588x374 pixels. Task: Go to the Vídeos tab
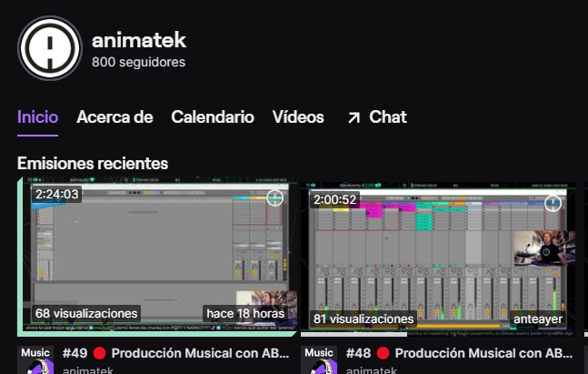[298, 117]
